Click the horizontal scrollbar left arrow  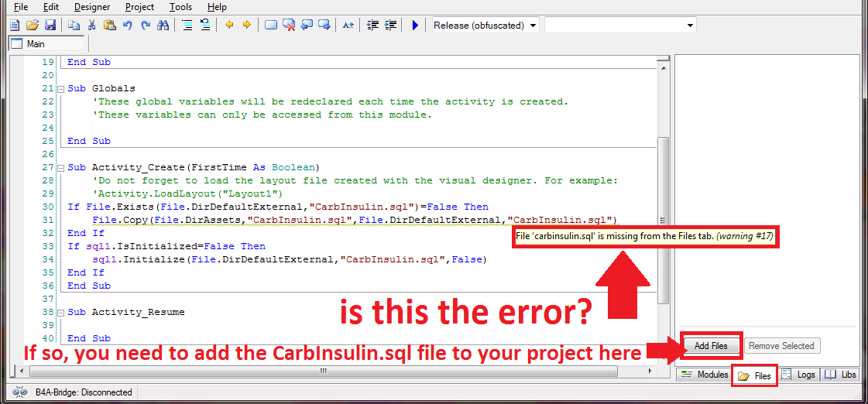pos(20,370)
